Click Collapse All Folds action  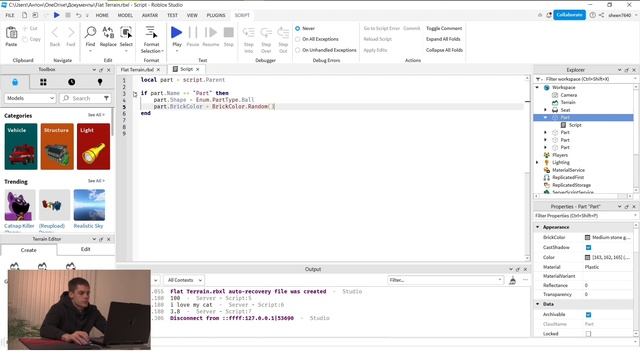click(444, 50)
